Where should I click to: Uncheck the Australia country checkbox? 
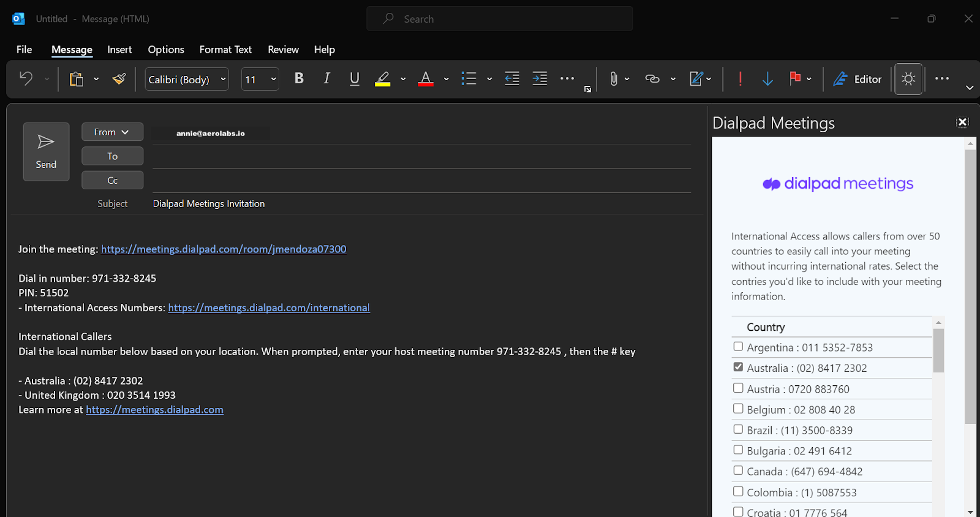pos(738,367)
